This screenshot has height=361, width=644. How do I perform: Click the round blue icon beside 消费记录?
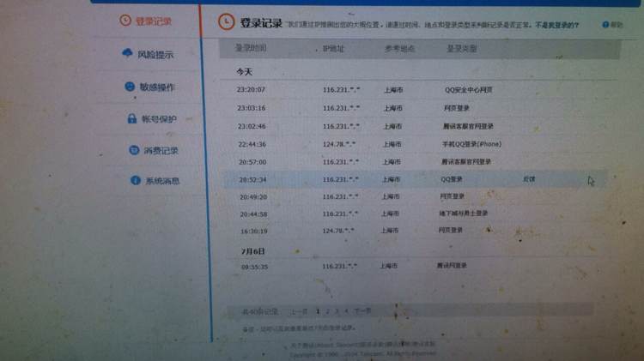click(x=134, y=150)
